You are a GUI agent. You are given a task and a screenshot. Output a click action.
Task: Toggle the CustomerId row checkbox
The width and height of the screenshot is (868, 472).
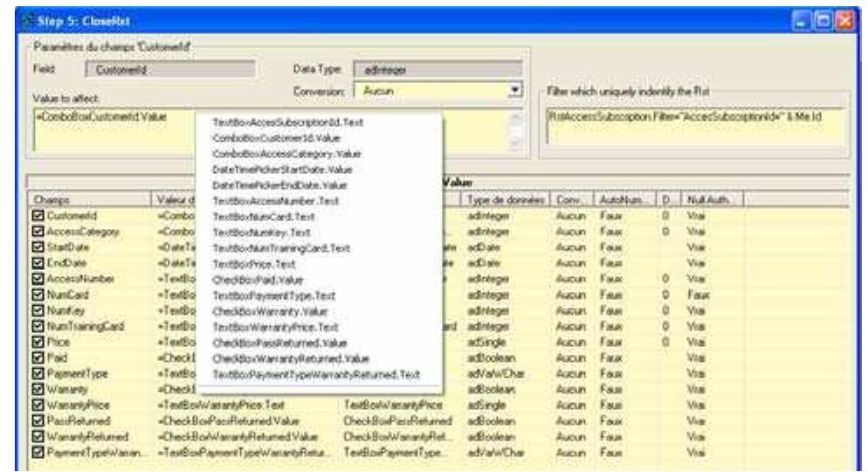point(38,216)
